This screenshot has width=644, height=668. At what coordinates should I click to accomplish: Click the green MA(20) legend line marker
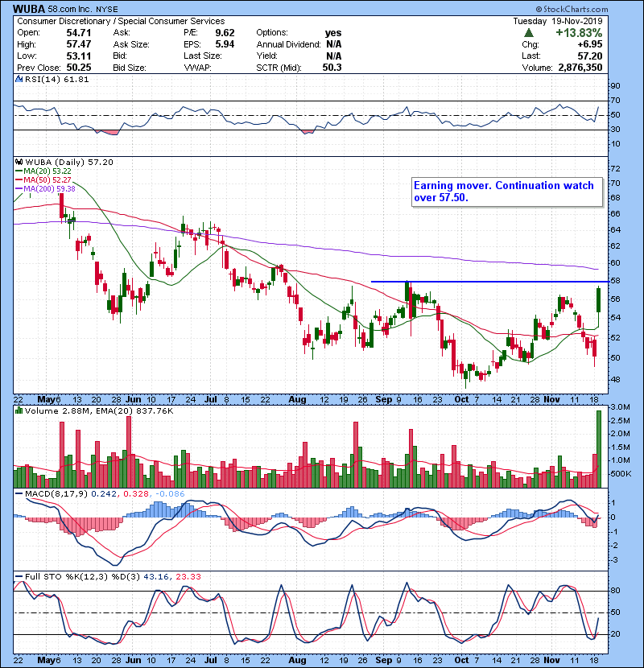coord(19,171)
